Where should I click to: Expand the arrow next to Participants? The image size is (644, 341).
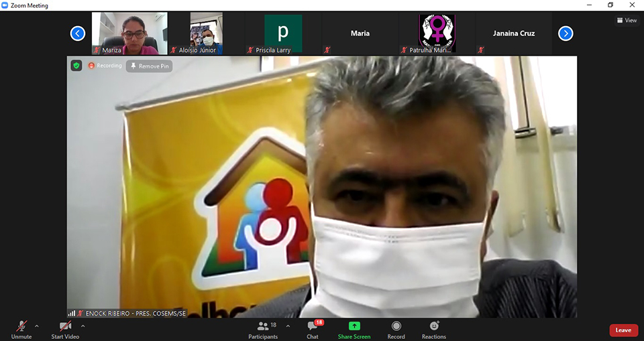pos(288,326)
